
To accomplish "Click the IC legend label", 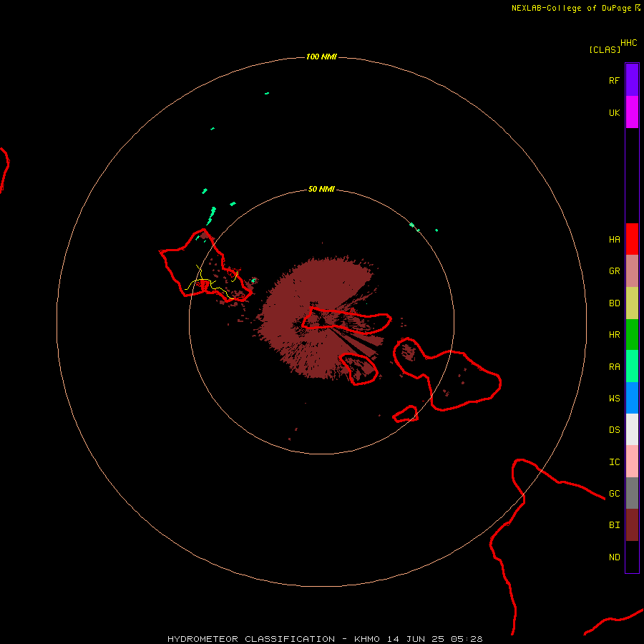I will point(614,462).
